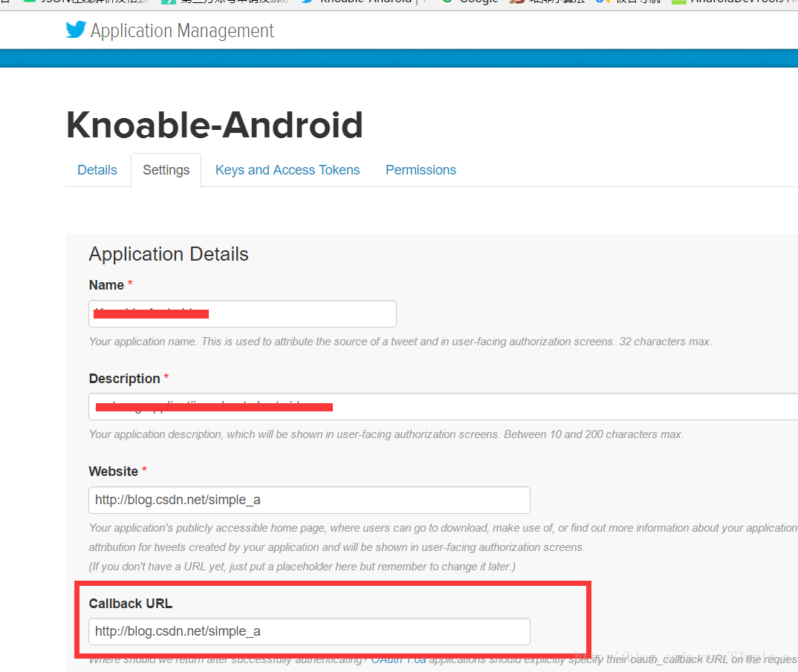Viewport: 798px width, 672px height.
Task: Click the Application Details section heading
Action: click(169, 254)
